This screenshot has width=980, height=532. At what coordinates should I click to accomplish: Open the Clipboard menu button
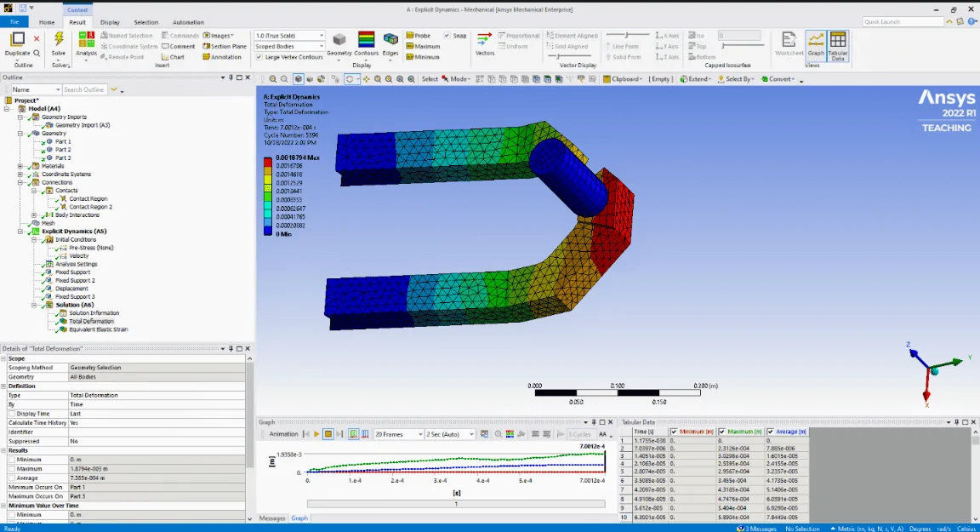(623, 79)
